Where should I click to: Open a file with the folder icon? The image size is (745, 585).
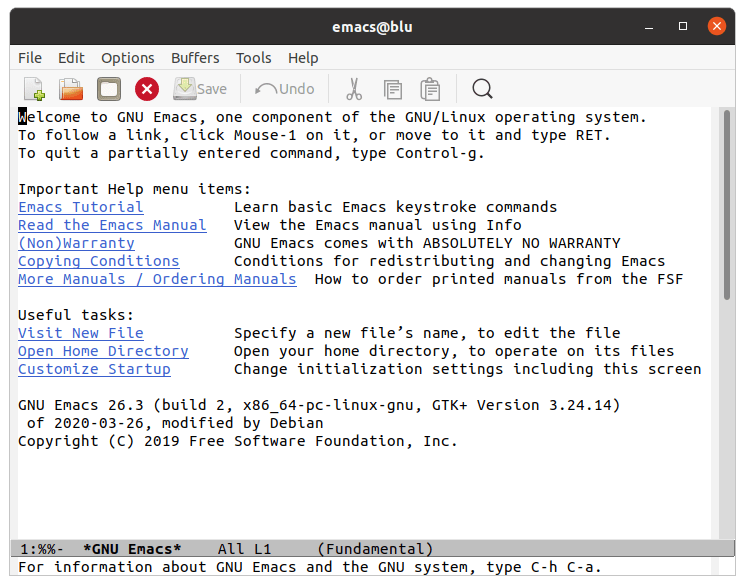[x=71, y=89]
